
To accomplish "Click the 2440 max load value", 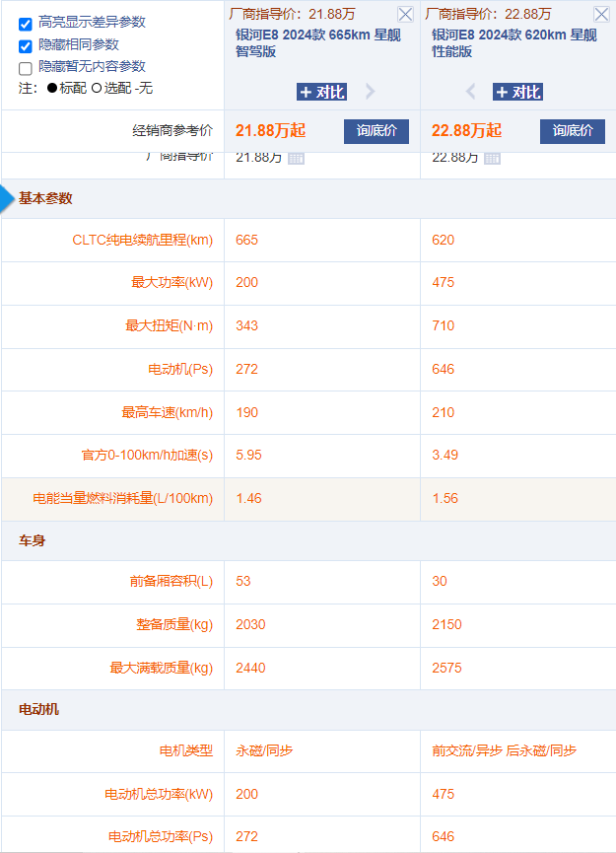I will tap(250, 668).
